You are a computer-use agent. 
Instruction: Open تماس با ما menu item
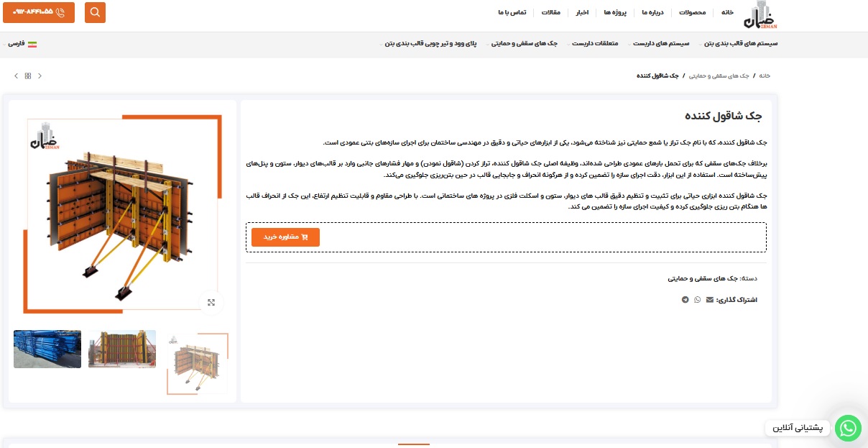(512, 13)
